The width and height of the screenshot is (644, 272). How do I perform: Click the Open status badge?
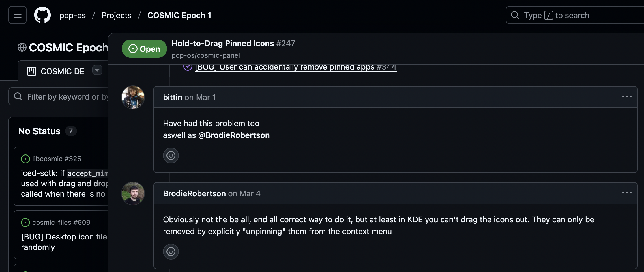coord(144,49)
